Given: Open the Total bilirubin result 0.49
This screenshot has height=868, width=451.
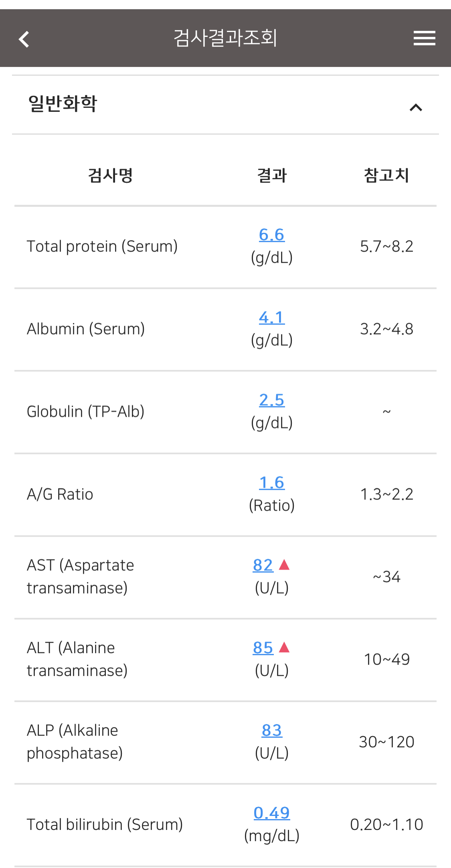Looking at the screenshot, I should point(271,813).
